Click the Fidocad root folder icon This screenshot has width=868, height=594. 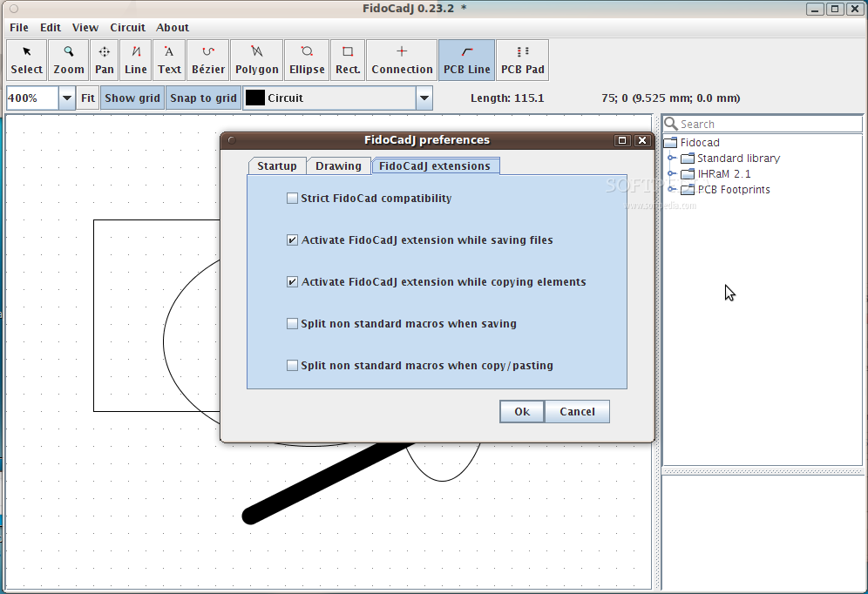(670, 143)
